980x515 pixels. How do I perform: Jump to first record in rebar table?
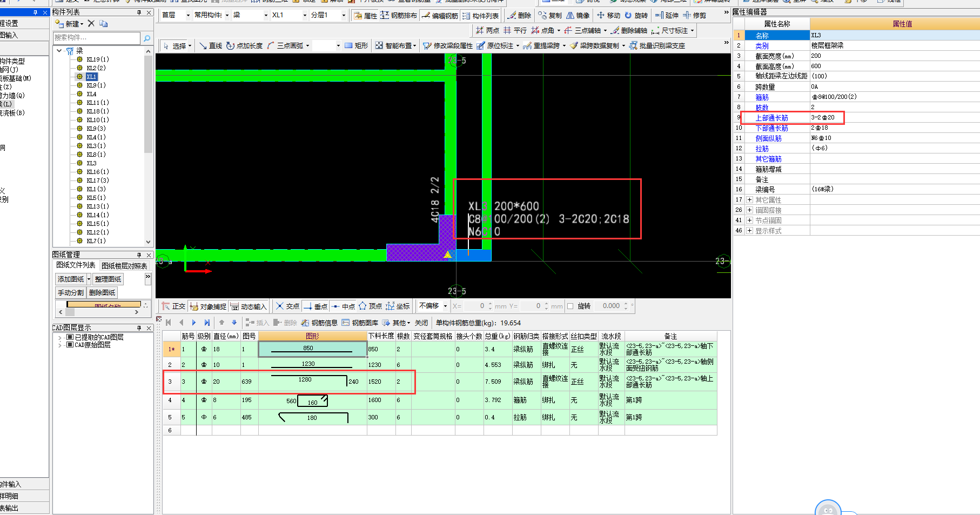169,323
